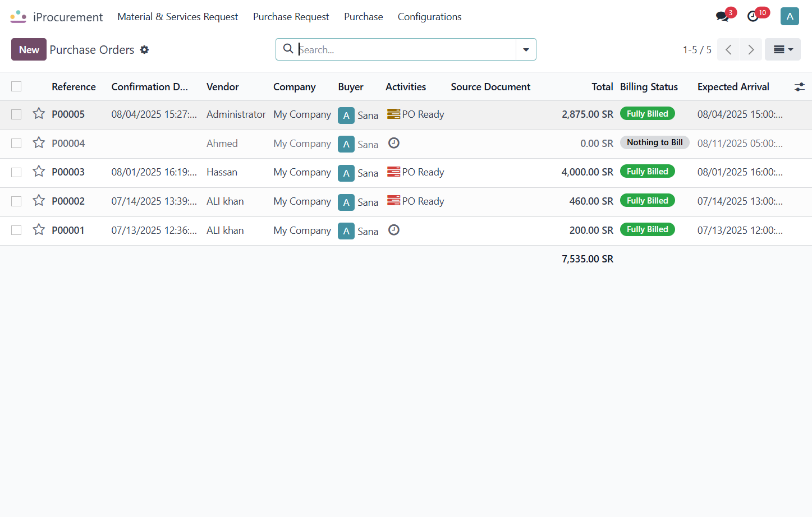This screenshot has width=812, height=517.
Task: Focus the Search input field
Action: click(x=406, y=49)
